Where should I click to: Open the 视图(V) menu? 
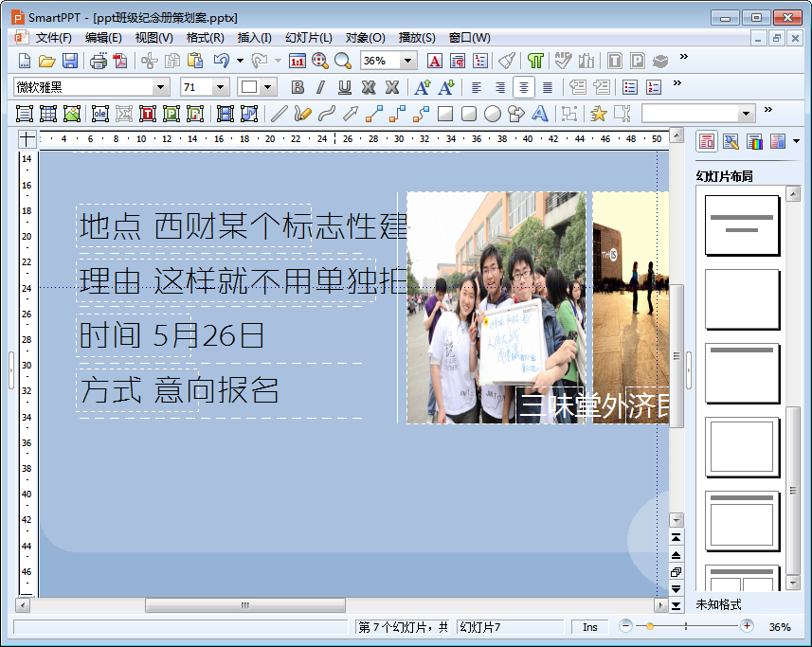[153, 38]
